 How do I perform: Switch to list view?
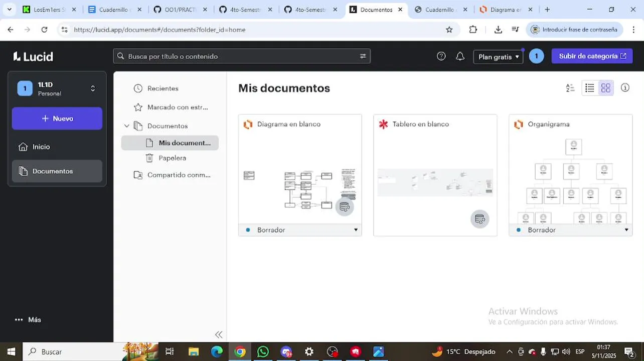590,88
